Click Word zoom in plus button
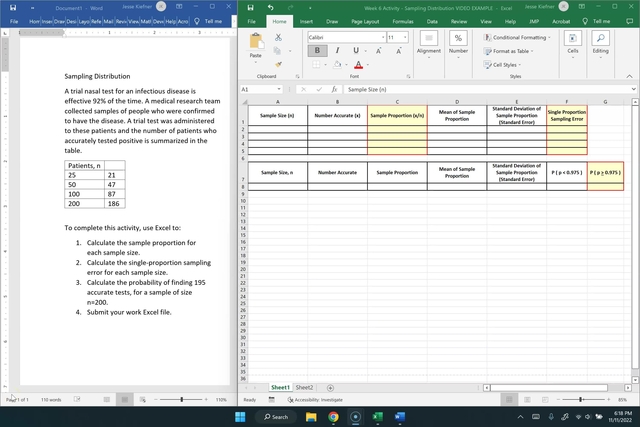 point(206,400)
